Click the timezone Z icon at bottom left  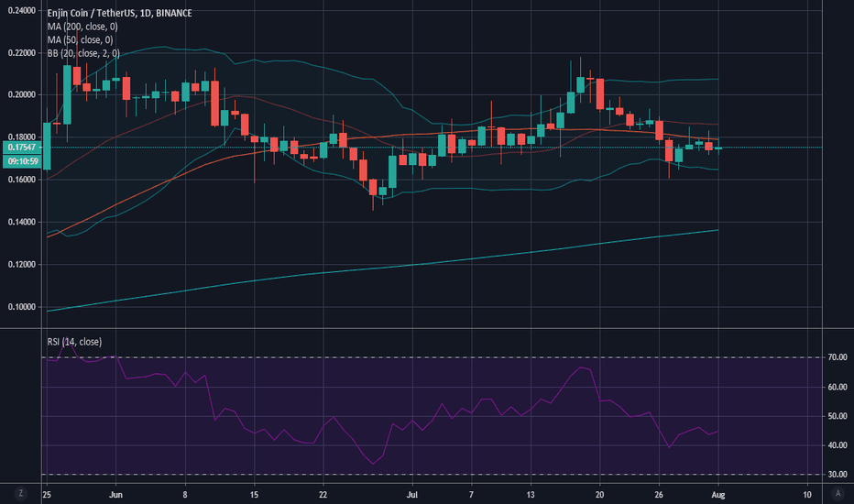[21, 494]
